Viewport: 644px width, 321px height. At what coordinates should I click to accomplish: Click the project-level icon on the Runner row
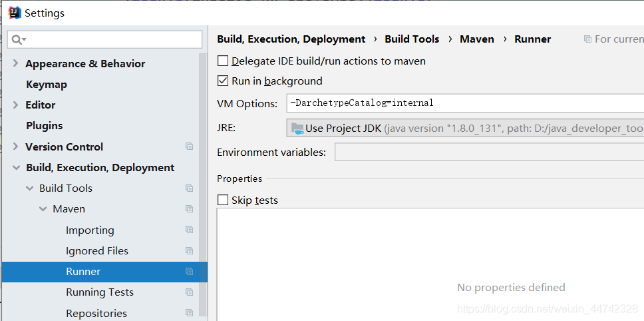tap(190, 271)
